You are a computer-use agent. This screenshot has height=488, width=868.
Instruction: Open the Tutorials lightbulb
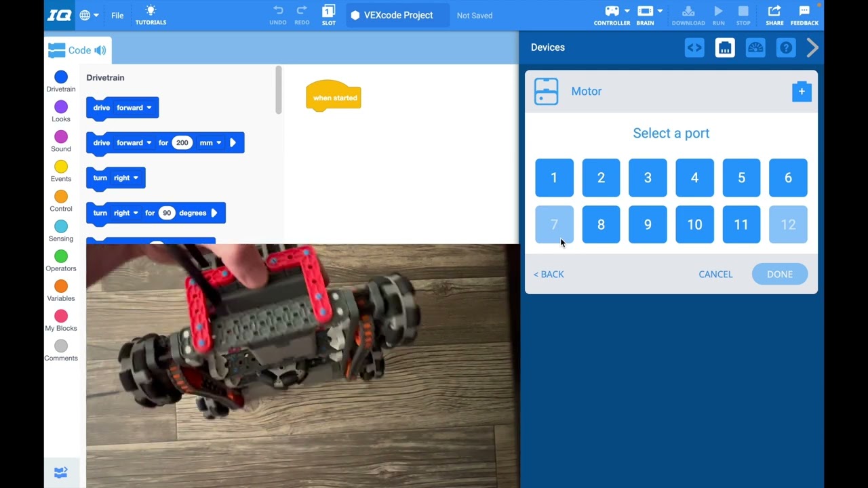pos(151,15)
